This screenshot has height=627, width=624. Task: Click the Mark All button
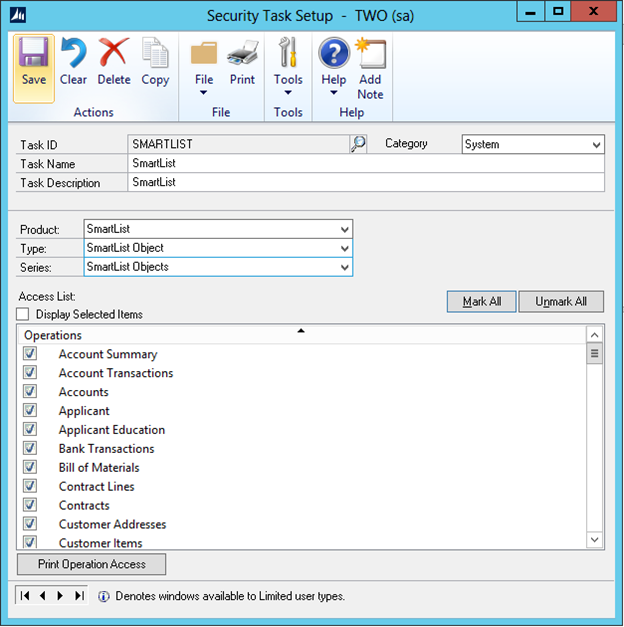click(x=482, y=302)
